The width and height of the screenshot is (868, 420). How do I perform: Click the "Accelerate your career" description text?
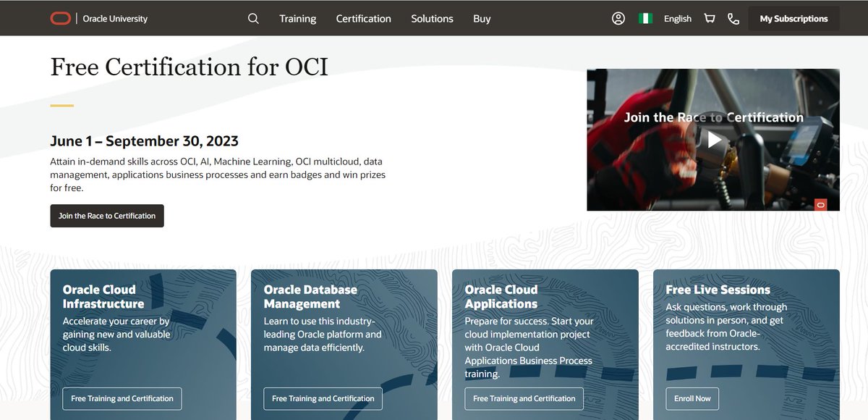coord(116,334)
